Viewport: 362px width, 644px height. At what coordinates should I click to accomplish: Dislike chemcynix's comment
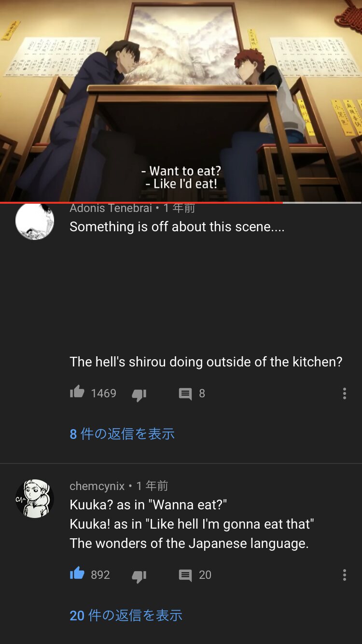139,576
